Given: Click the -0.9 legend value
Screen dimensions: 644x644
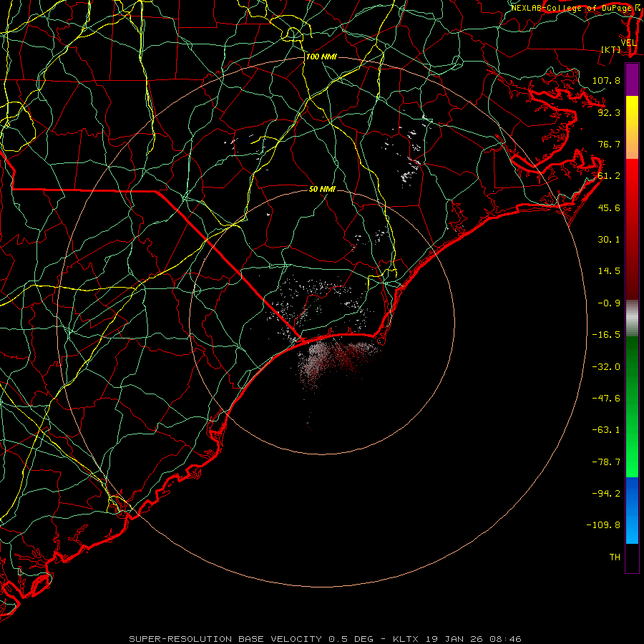Looking at the screenshot, I should click(x=609, y=303).
